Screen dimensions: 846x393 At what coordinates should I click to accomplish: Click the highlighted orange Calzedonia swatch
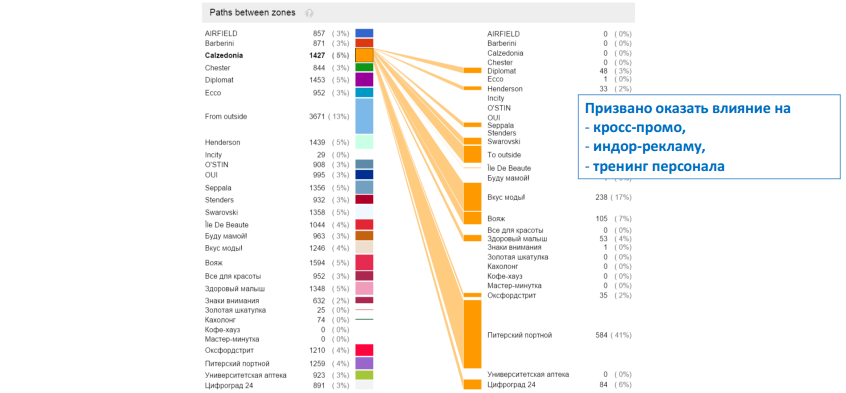(x=364, y=55)
